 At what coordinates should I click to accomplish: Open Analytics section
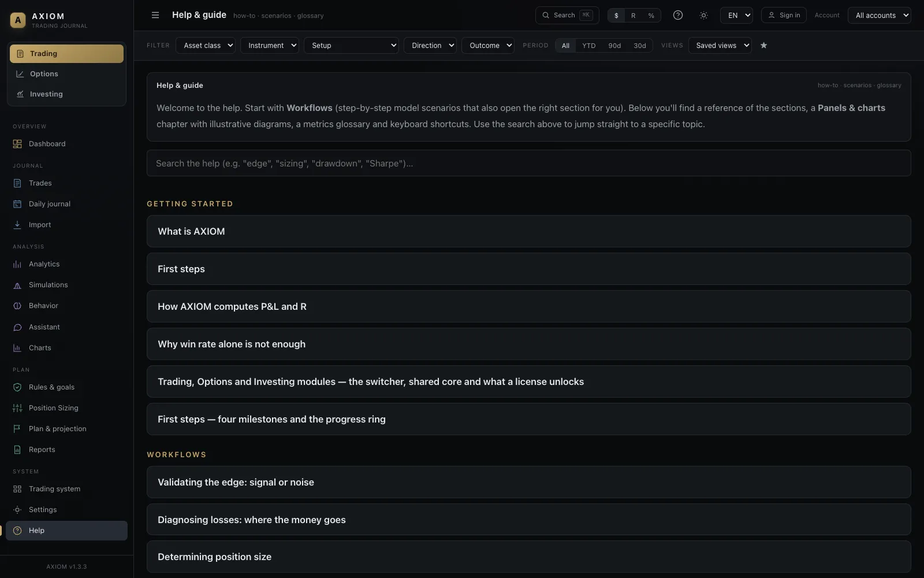[x=66, y=264]
